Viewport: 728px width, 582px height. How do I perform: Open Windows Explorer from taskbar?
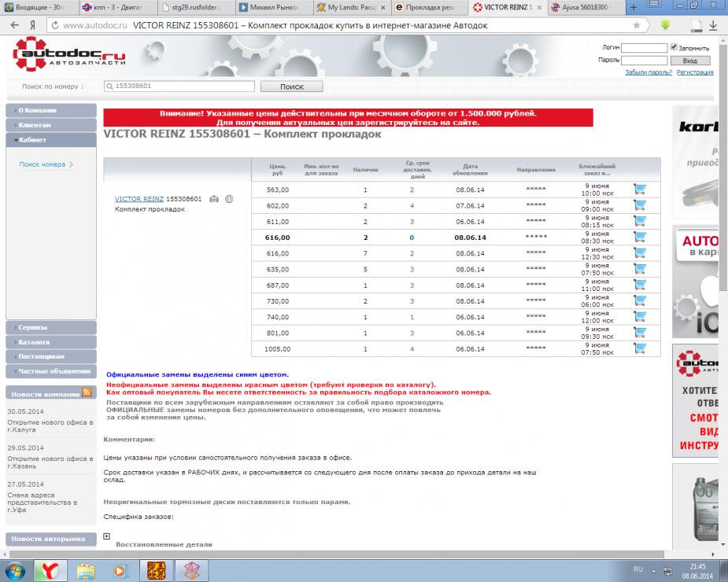click(x=86, y=571)
